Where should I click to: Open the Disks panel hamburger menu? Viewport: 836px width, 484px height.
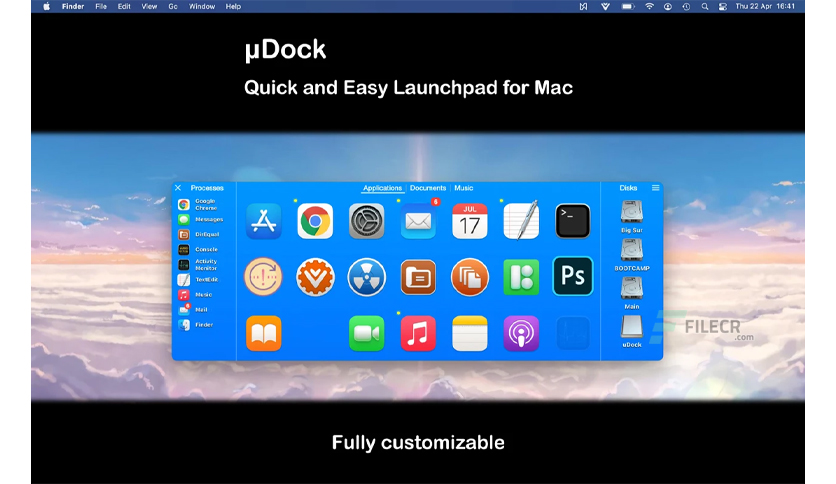click(655, 188)
